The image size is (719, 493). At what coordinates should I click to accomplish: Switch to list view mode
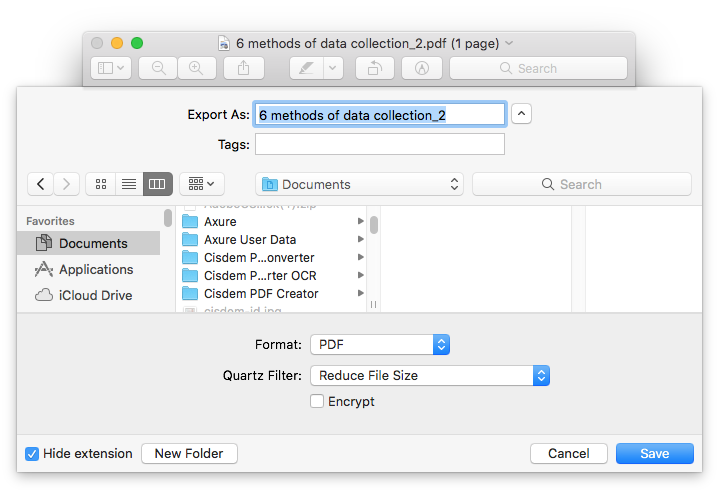tap(128, 184)
